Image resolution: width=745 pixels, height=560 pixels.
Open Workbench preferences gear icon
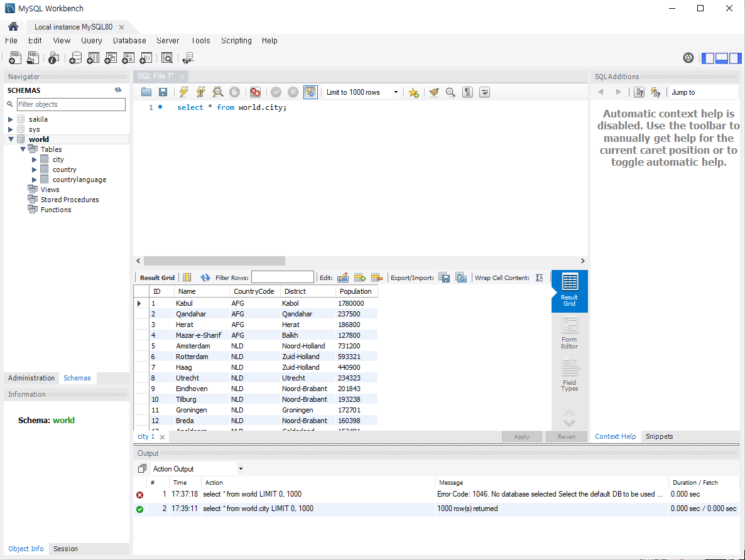(688, 58)
